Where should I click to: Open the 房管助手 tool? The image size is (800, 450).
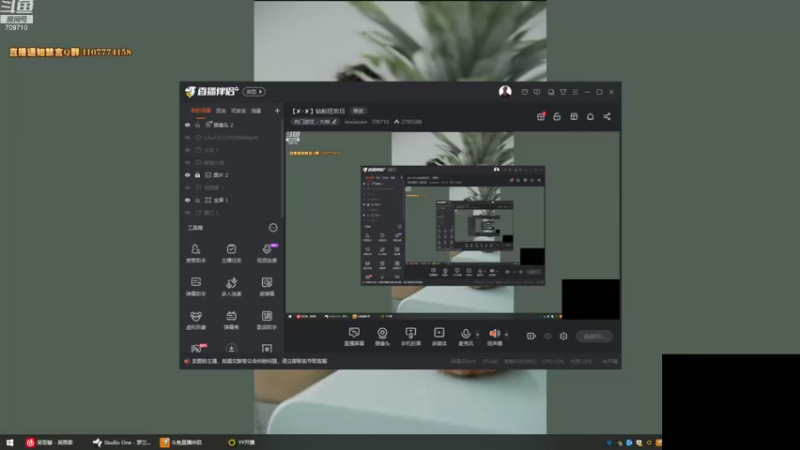196,253
